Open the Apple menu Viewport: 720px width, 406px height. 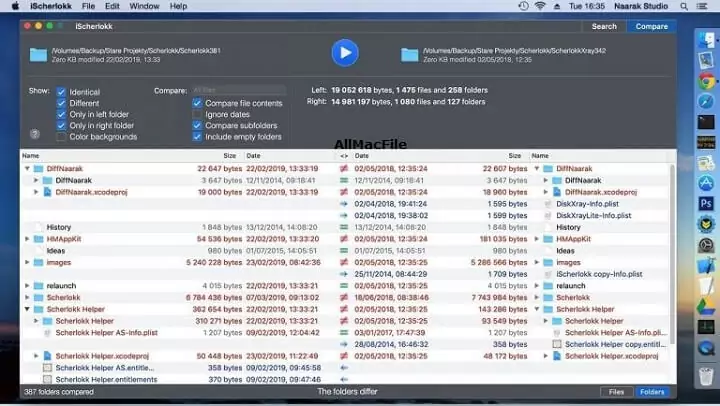coord(15,6)
